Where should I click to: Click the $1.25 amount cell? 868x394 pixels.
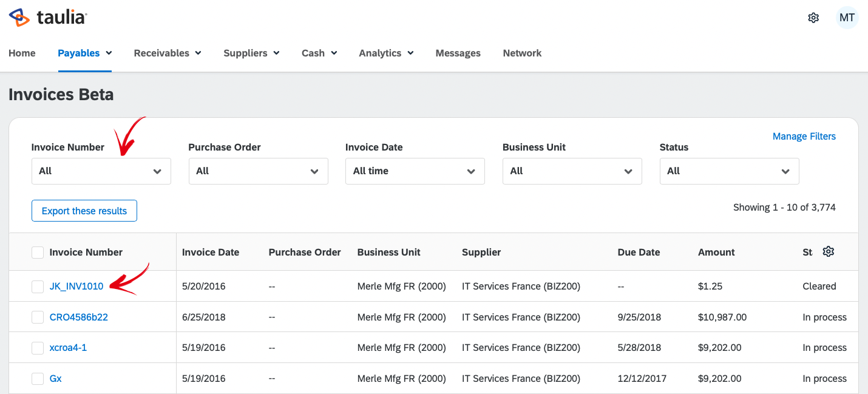tap(710, 287)
